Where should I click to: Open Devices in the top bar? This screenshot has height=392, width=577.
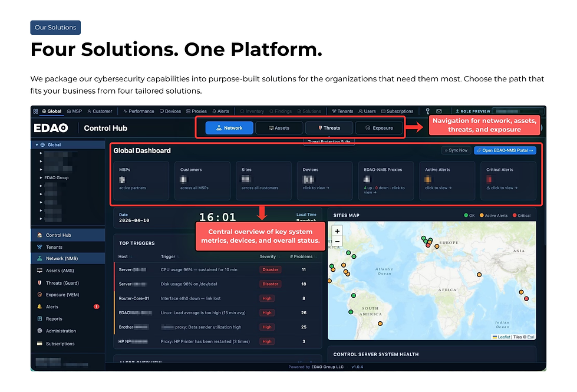pyautogui.click(x=170, y=111)
